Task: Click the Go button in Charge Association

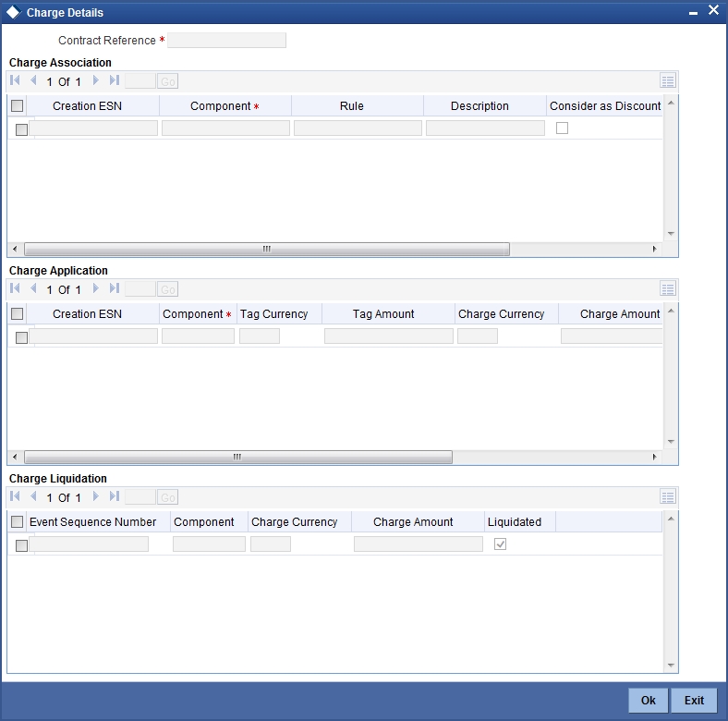Action: (x=167, y=81)
